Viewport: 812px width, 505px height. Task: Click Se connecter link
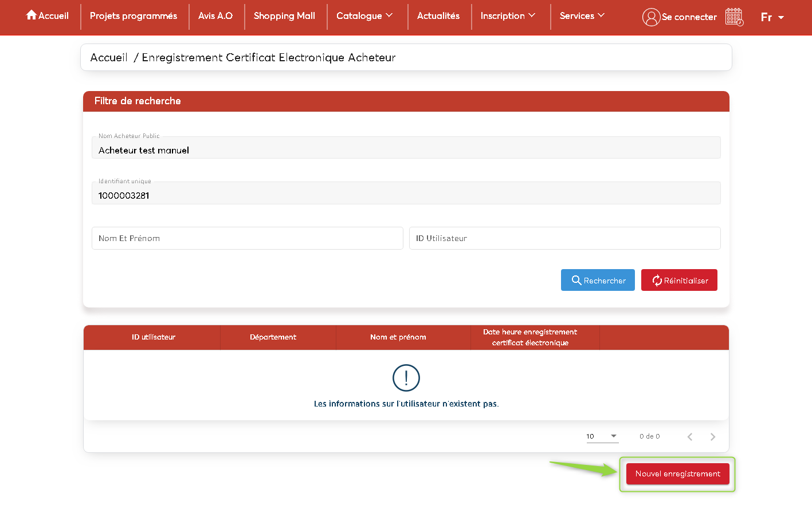pos(689,17)
